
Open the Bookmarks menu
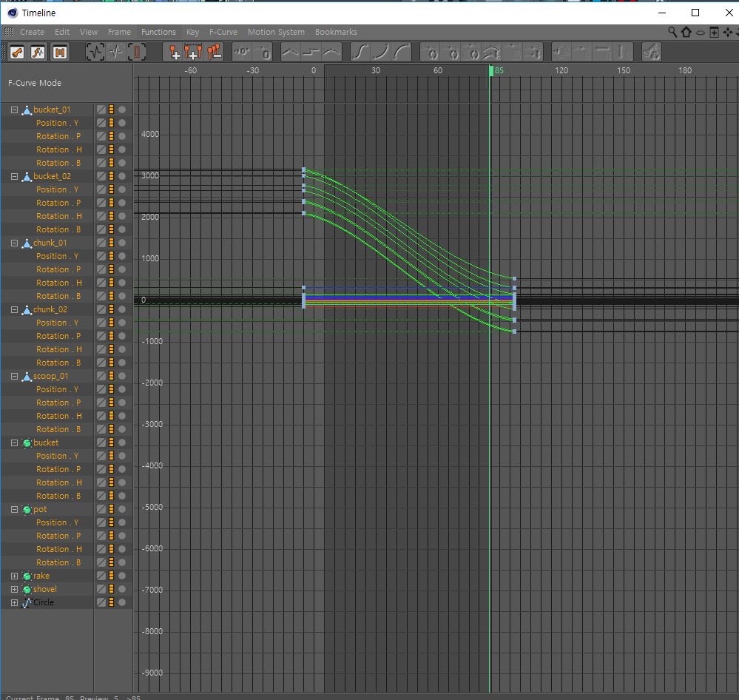336,32
